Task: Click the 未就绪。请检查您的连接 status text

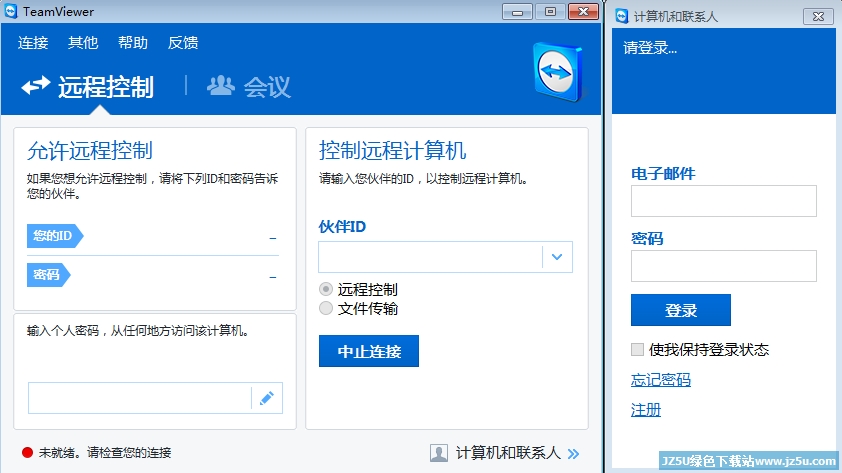Action: coord(105,453)
